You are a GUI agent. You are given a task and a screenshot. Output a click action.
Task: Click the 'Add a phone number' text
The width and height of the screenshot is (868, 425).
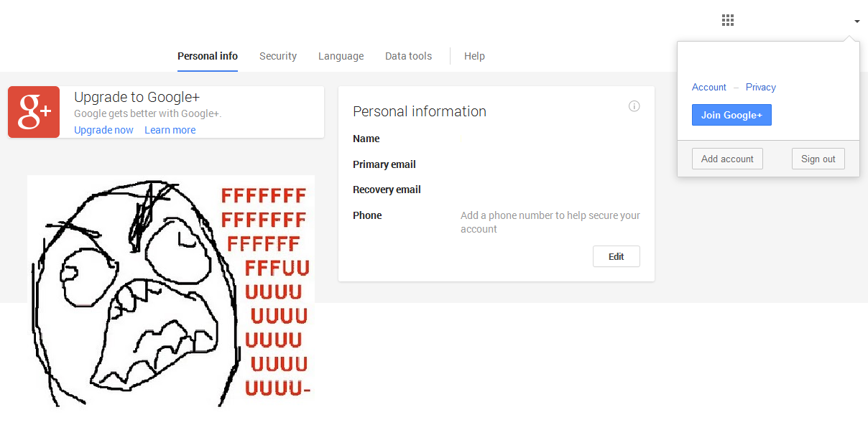tap(550, 222)
